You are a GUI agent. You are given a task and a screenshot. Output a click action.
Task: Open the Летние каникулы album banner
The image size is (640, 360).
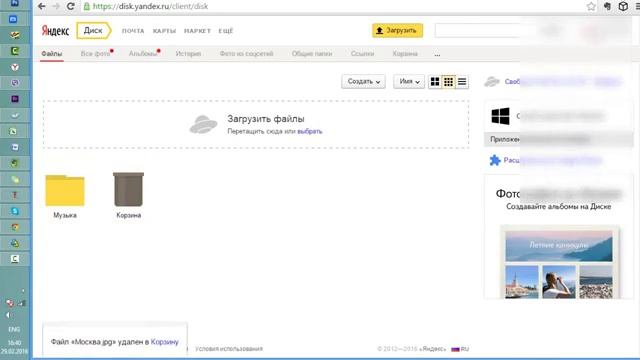[559, 246]
